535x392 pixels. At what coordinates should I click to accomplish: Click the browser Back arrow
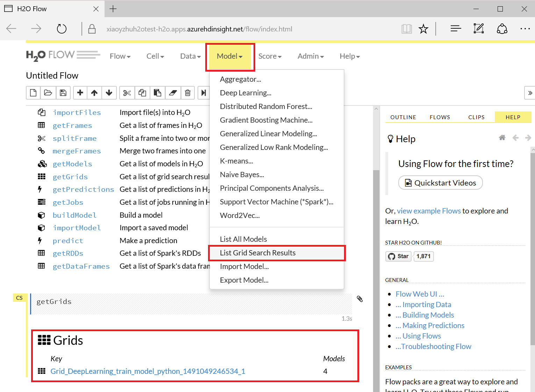(x=11, y=29)
